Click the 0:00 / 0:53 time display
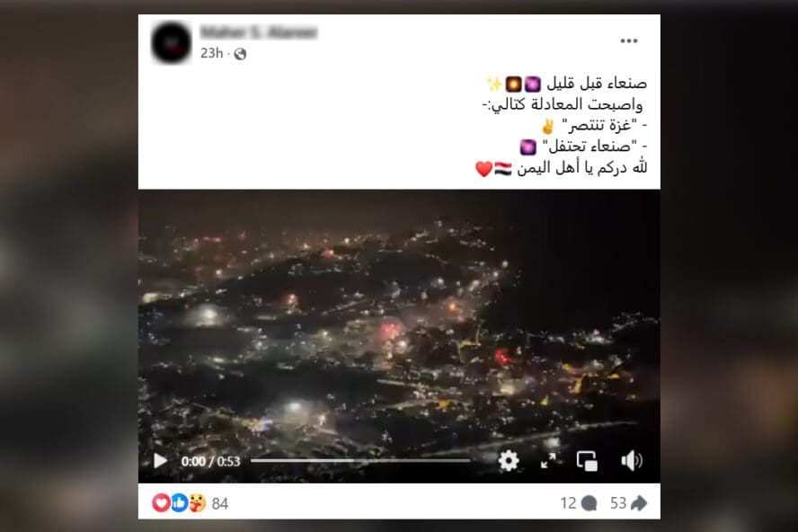Screen dimensions: 798x532 point(210,461)
